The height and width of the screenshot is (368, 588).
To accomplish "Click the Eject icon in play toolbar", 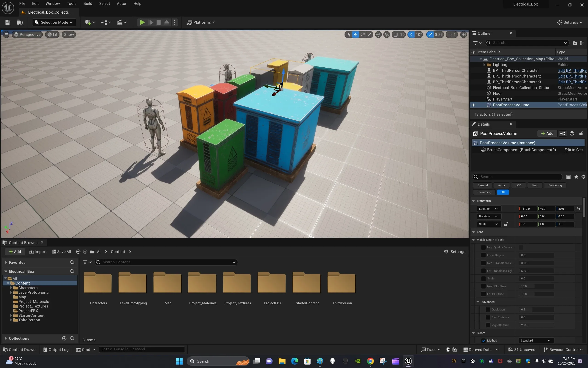I will coord(167,22).
